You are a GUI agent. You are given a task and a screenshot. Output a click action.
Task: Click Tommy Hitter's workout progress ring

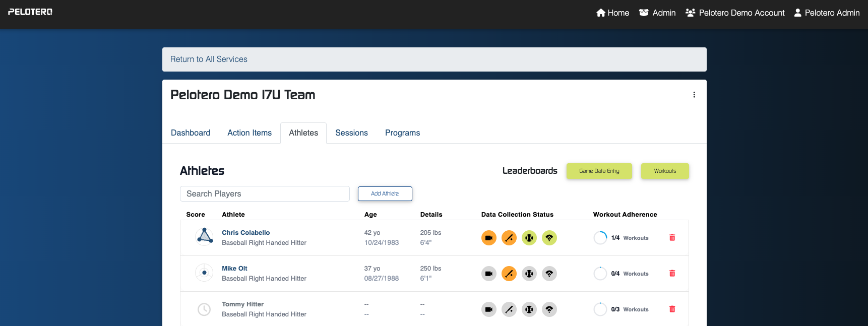600,309
